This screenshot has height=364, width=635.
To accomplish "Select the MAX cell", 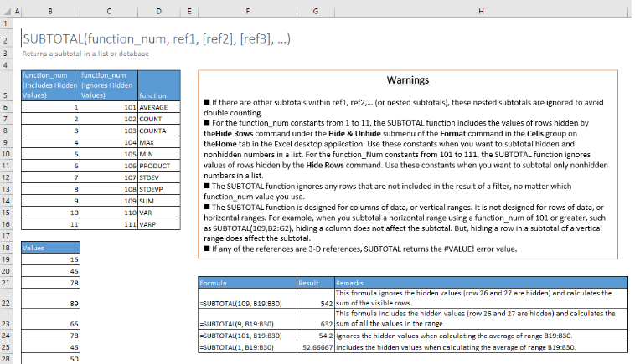I will (x=159, y=142).
